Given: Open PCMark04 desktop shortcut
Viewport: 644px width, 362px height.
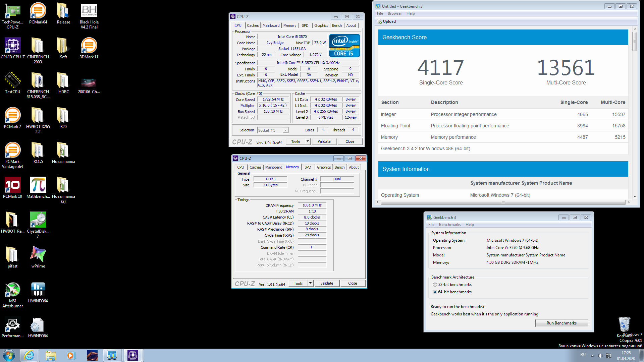Looking at the screenshot, I should tap(38, 13).
